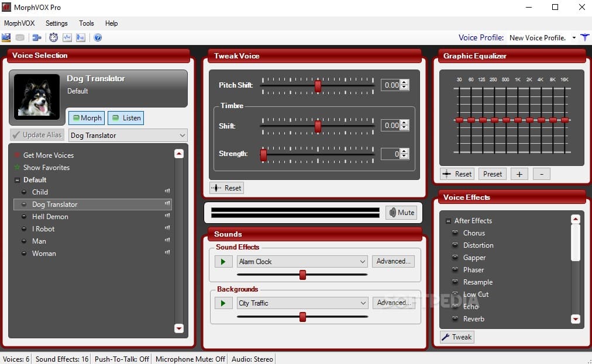The width and height of the screenshot is (592, 364).
Task: Open Advanced for Backgrounds
Action: (x=394, y=303)
